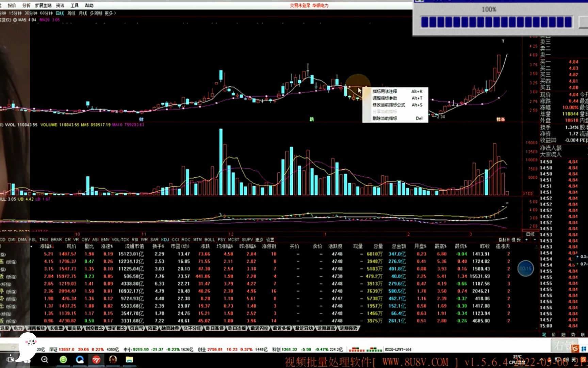588x368 pixels.
Task: Open the 工具 menu
Action: click(x=75, y=5)
